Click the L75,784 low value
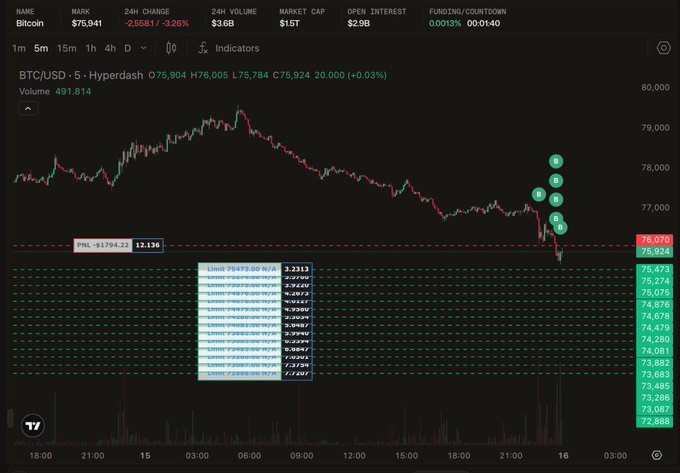 250,75
